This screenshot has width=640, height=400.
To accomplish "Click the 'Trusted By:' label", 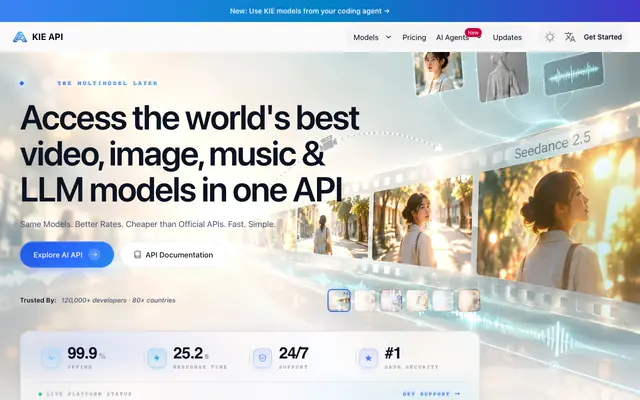I will 38,300.
